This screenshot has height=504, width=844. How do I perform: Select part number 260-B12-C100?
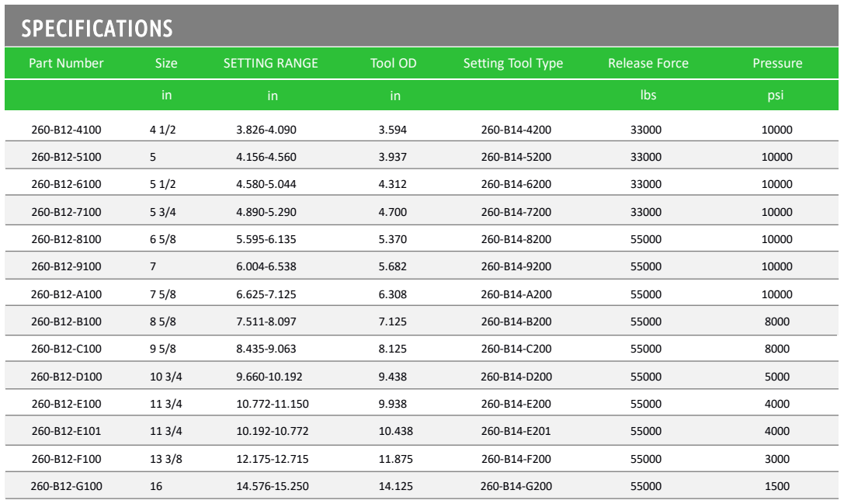point(66,349)
